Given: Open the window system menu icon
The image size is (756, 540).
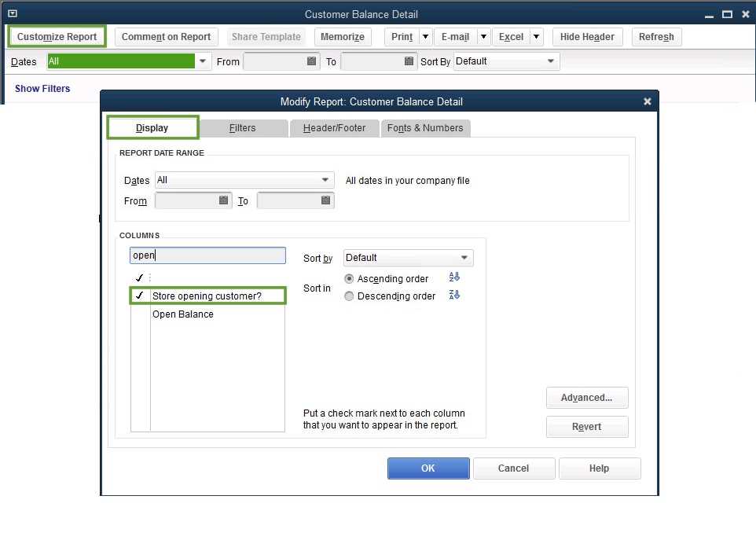Looking at the screenshot, I should pos(13,13).
